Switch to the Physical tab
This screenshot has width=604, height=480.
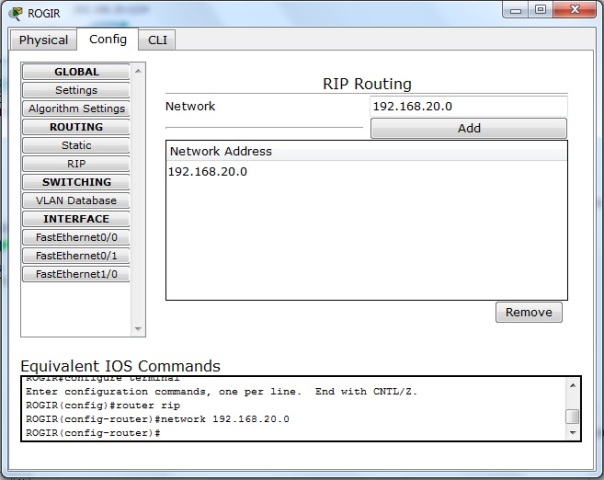pyautogui.click(x=44, y=40)
